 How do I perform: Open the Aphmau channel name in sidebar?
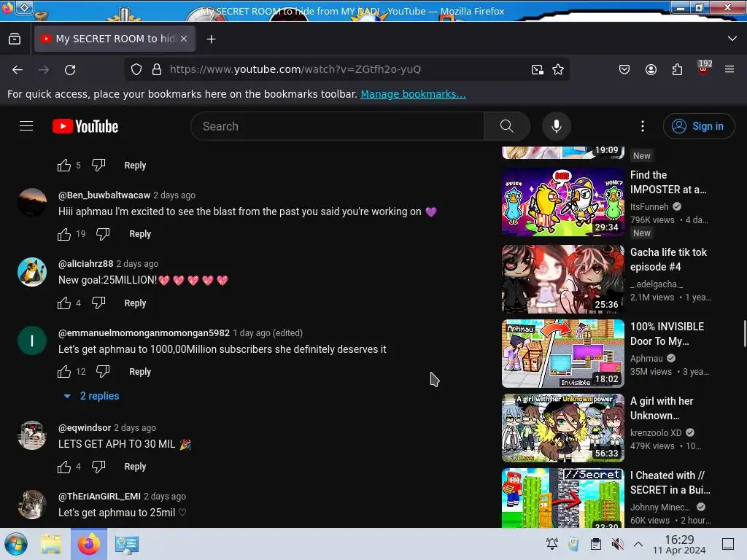click(x=646, y=358)
